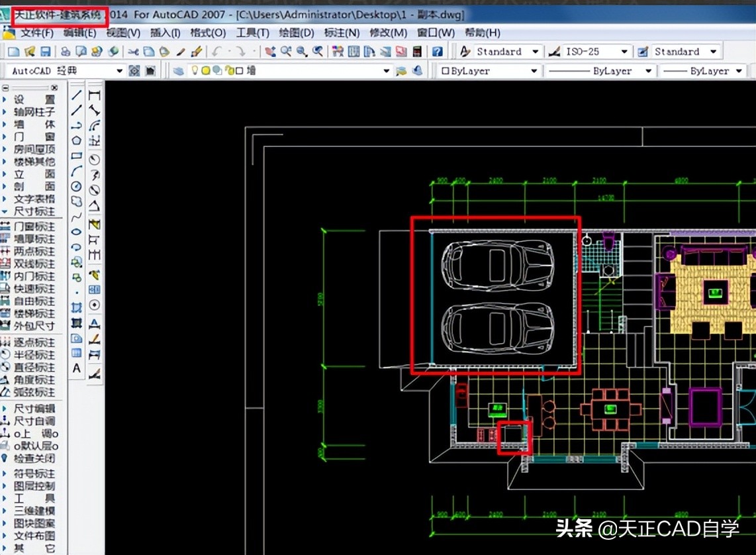This screenshot has height=555, width=756.
Task: Click the Multiline Text 'A' tool
Action: 77,368
